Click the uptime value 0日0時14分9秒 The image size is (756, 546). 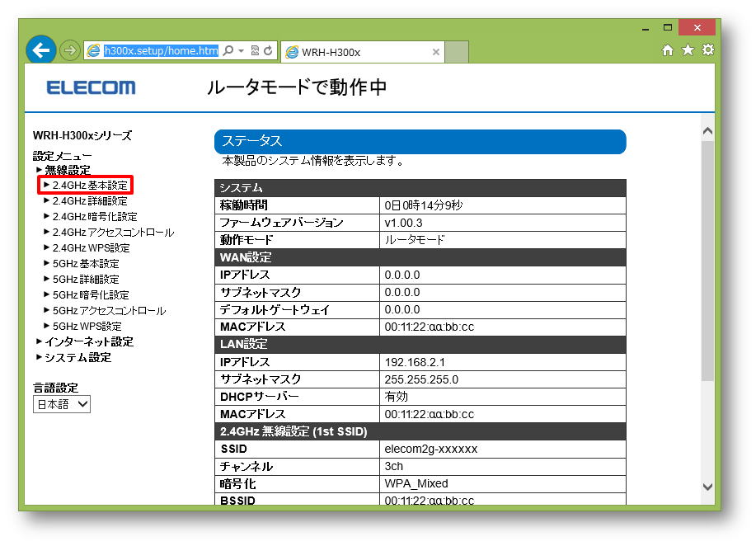pyautogui.click(x=423, y=205)
